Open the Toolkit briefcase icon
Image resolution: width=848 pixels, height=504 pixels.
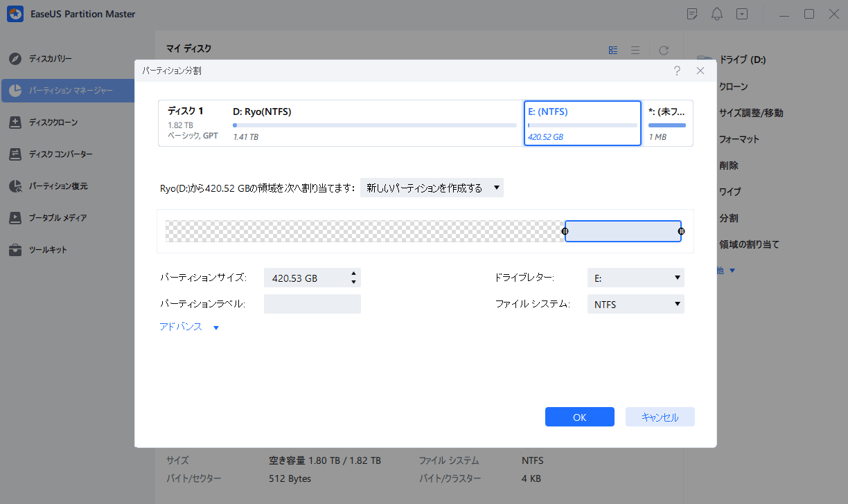tap(15, 250)
